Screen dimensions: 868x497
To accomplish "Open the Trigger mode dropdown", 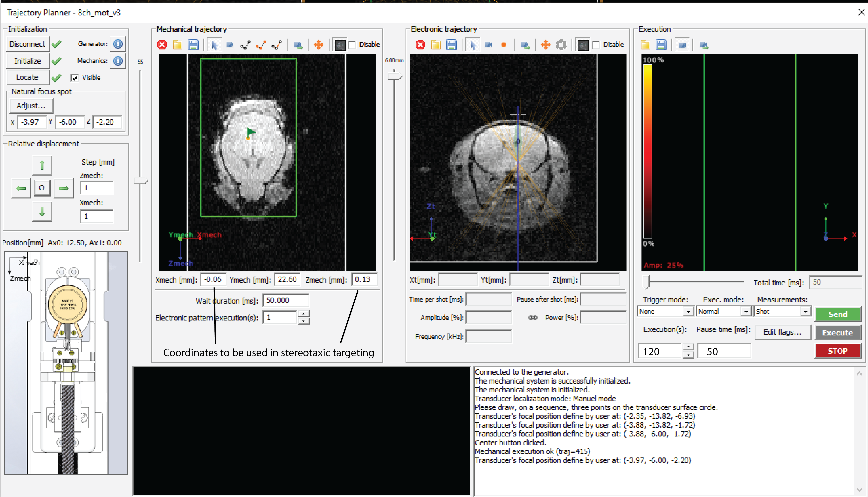I will [x=688, y=312].
